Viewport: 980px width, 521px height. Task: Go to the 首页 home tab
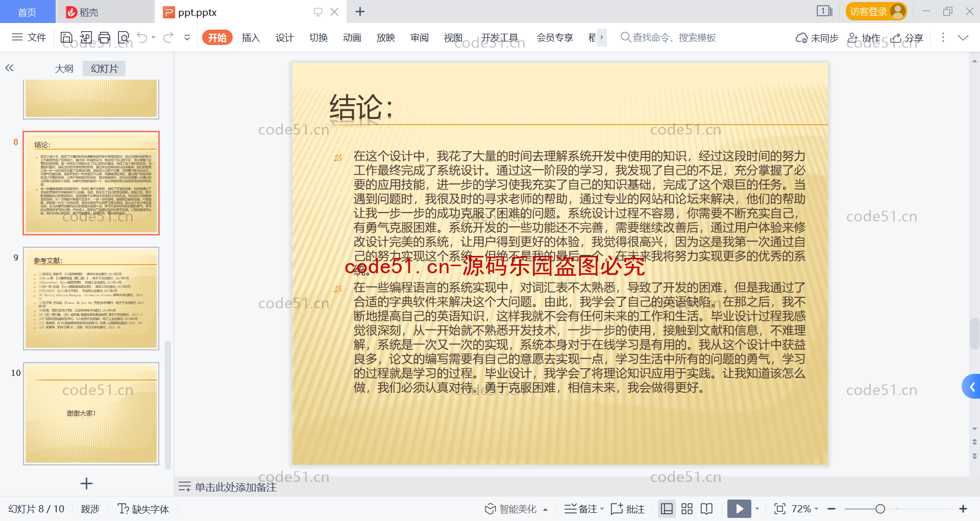[28, 12]
